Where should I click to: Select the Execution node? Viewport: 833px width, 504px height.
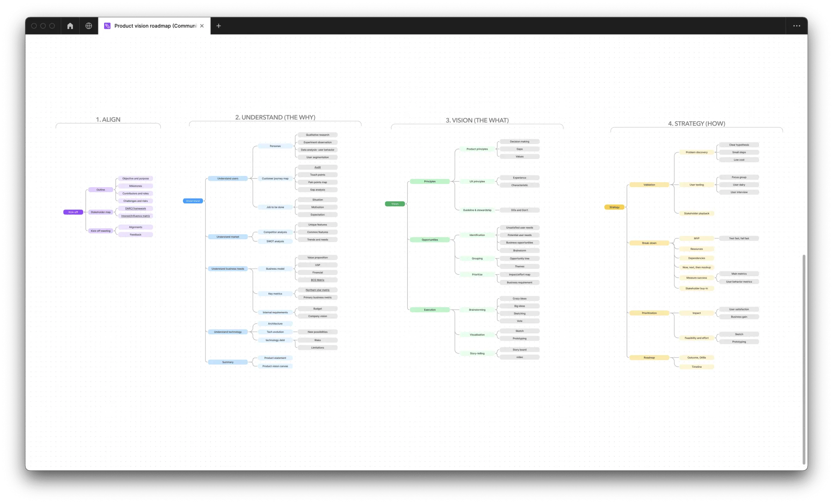click(430, 310)
